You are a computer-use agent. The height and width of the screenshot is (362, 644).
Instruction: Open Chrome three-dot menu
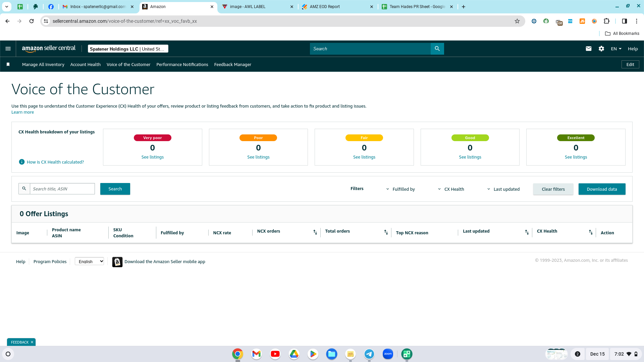tap(637, 21)
